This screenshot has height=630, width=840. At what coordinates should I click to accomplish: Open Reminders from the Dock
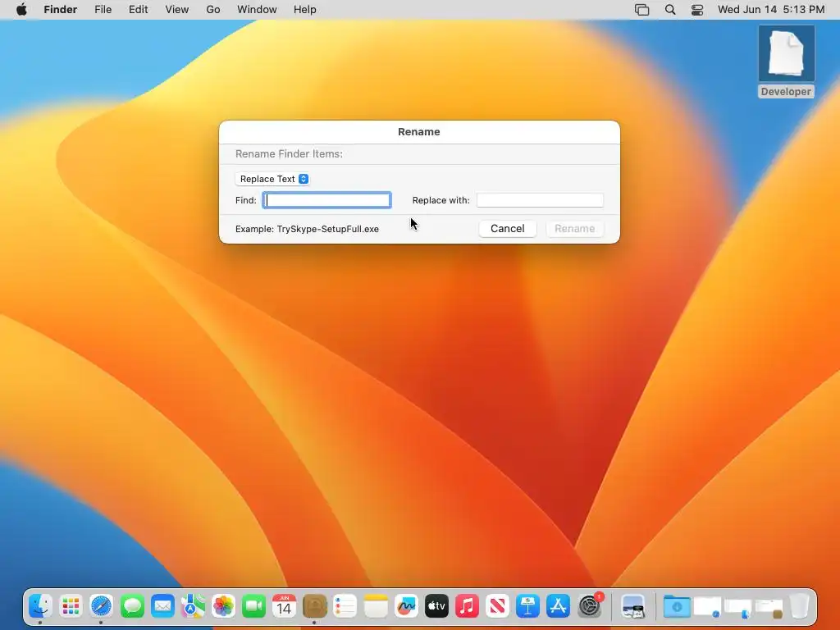coord(345,606)
